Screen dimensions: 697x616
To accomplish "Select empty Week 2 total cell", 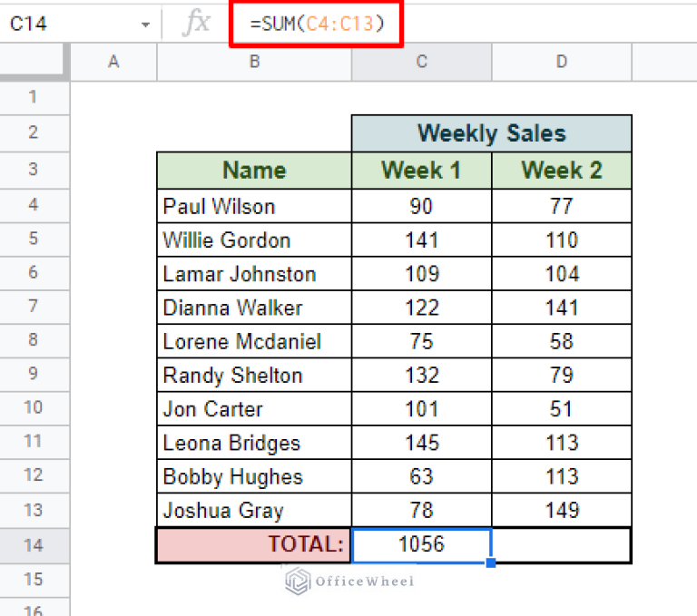I will [x=561, y=544].
